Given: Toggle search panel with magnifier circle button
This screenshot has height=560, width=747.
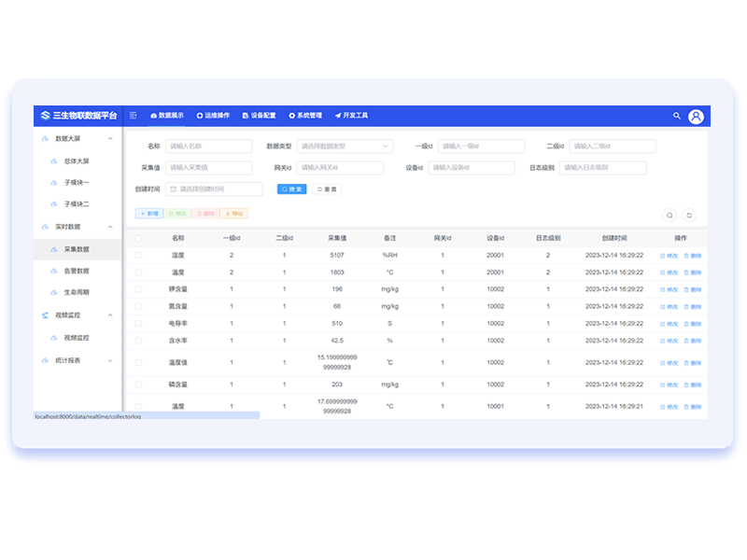Looking at the screenshot, I should (669, 215).
